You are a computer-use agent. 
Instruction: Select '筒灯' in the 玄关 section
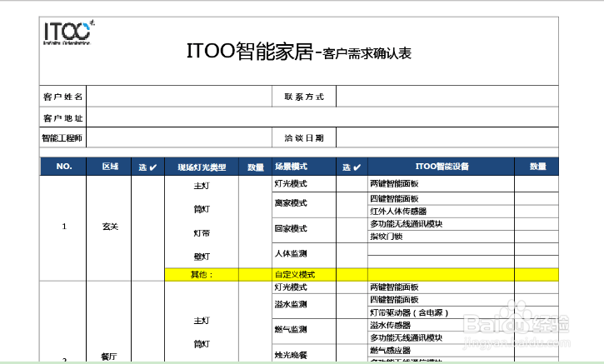click(x=202, y=209)
